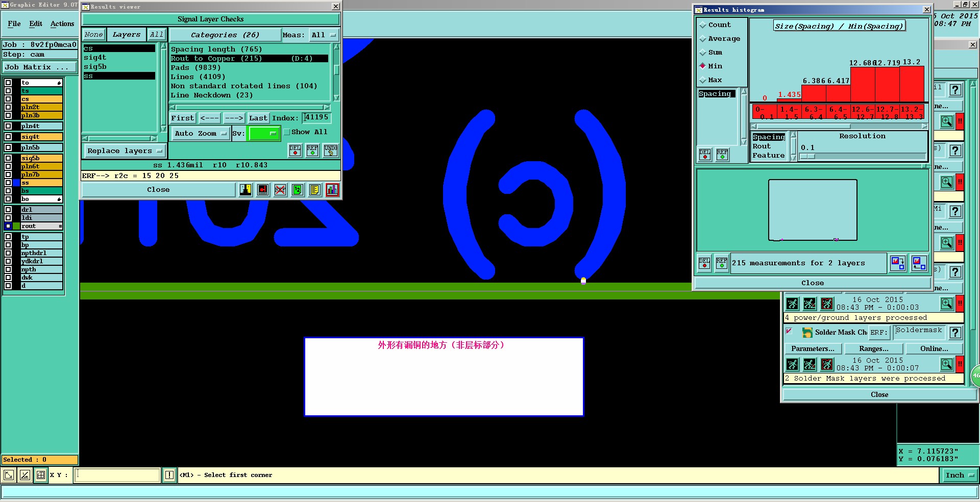Screen dimensions: 980x502
Task: Select the None tab in Results viewer
Action: pyautogui.click(x=94, y=35)
